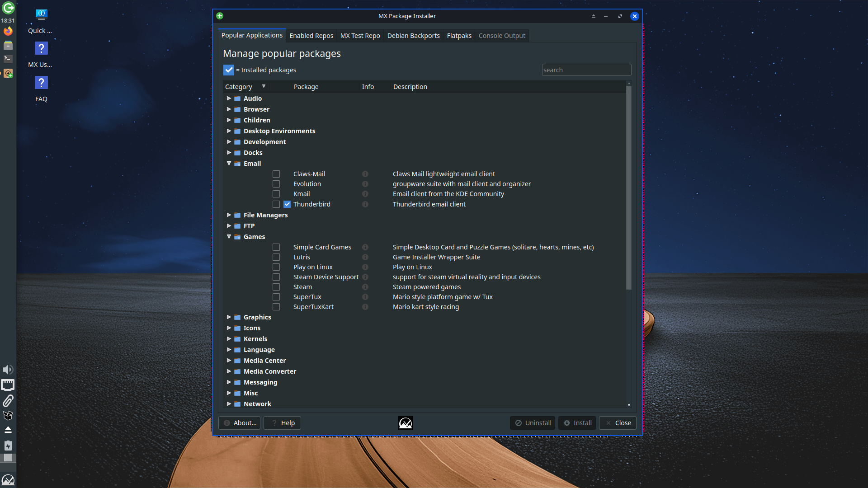The height and width of the screenshot is (488, 868).
Task: Select the Simple Card Games checkbox
Action: tap(276, 247)
